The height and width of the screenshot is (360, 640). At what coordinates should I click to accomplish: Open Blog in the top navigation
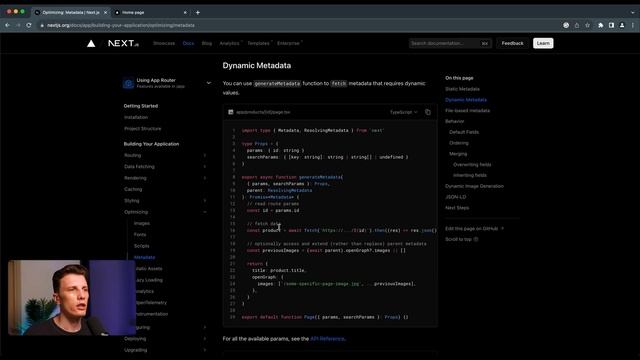207,43
